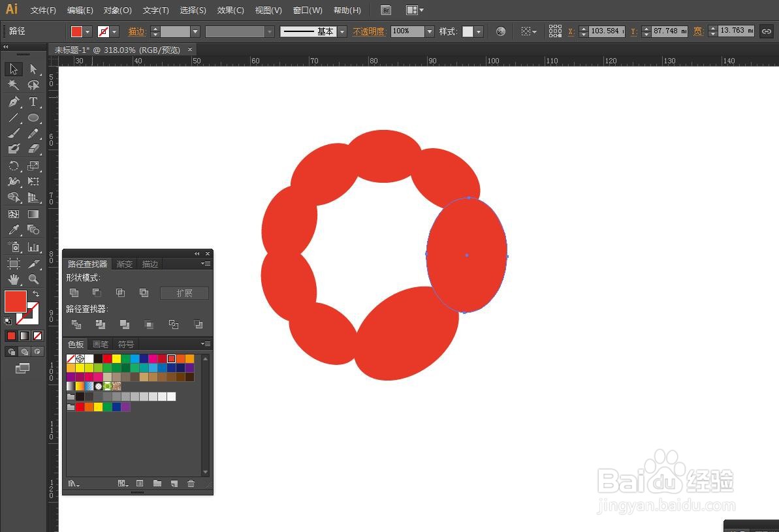
Task: Select the Blend tool
Action: click(33, 230)
